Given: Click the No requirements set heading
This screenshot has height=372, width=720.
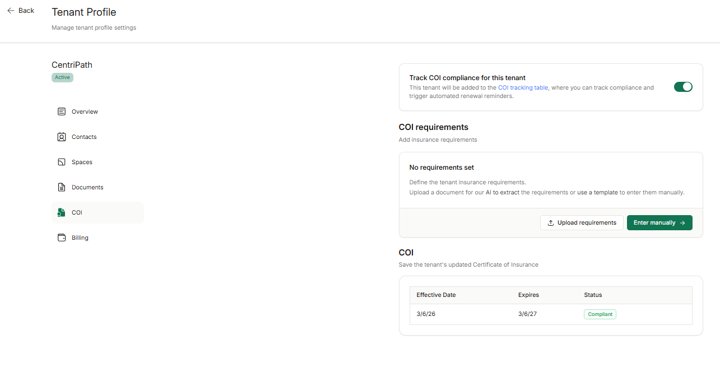Looking at the screenshot, I should coord(441,168).
